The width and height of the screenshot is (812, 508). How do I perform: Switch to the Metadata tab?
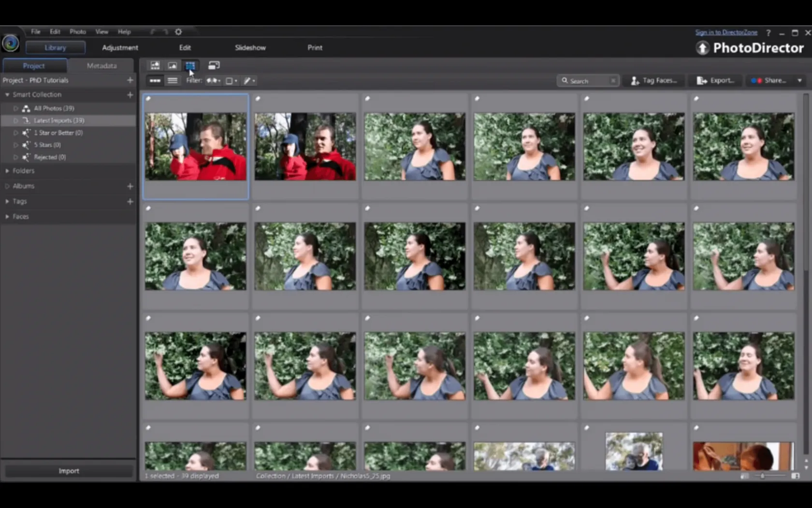click(101, 66)
